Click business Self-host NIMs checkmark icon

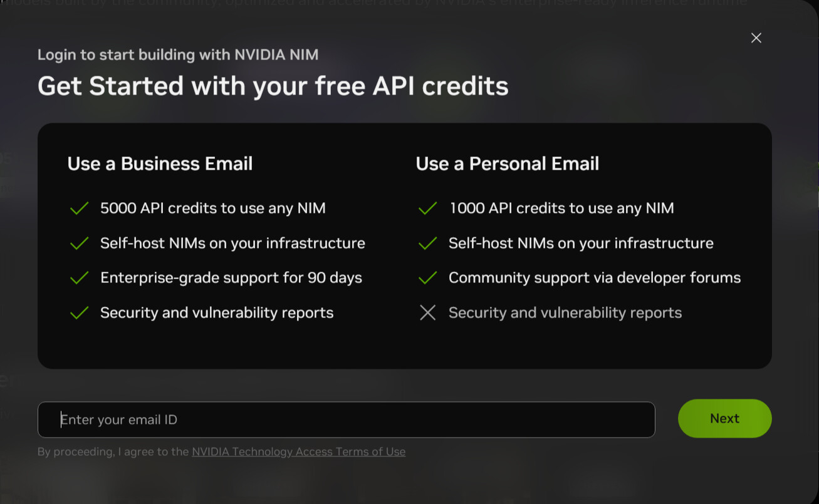79,244
